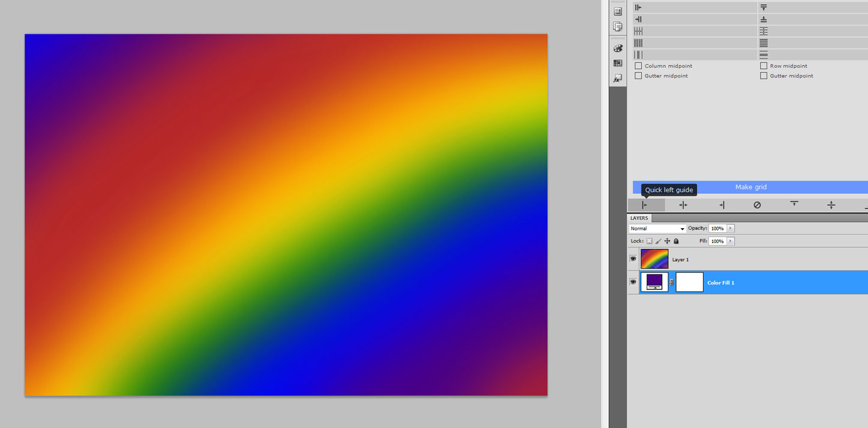This screenshot has height=428, width=868.
Task: Open the Swatches palette icon in sidebar
Action: [617, 47]
